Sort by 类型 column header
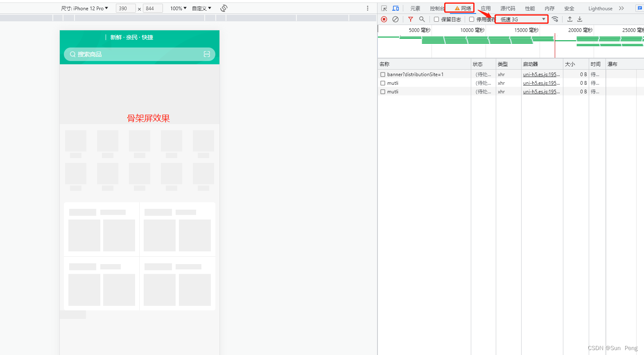Screen dimensions: 644x355 (508, 64)
